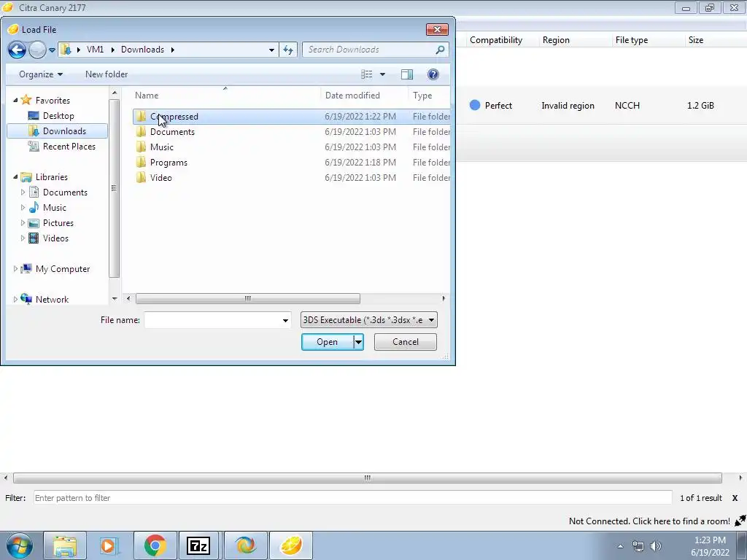Select Downloads in the address breadcrumb
Image resolution: width=747 pixels, height=560 pixels.
pos(142,50)
